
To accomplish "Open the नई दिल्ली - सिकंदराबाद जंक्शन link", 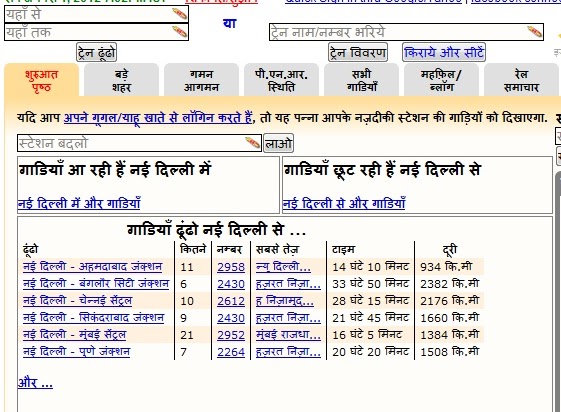I will pos(93,317).
